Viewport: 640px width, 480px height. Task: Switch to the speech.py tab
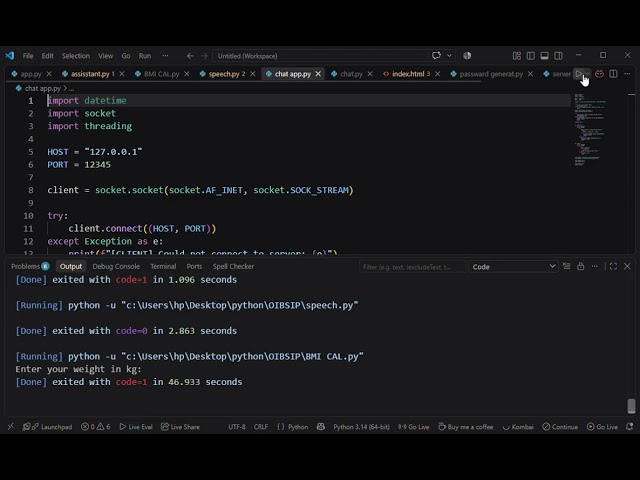(x=224, y=74)
